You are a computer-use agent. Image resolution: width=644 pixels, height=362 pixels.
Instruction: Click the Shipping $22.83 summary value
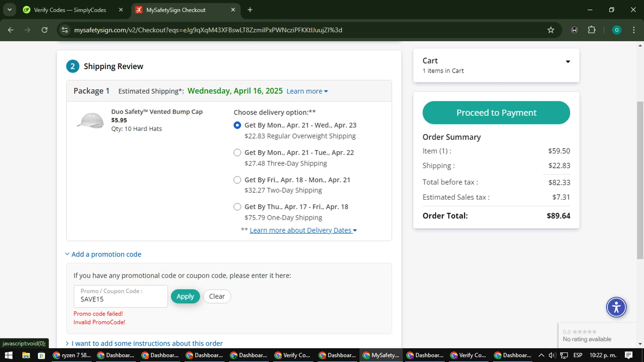tap(559, 166)
